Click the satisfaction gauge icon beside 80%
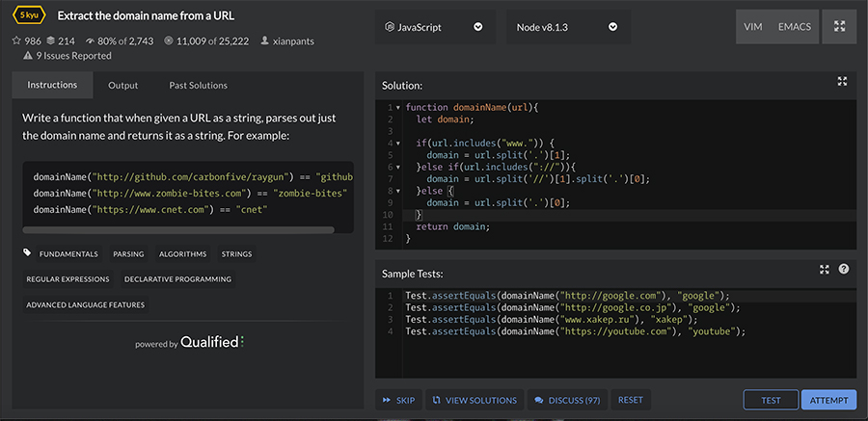 pos(91,40)
